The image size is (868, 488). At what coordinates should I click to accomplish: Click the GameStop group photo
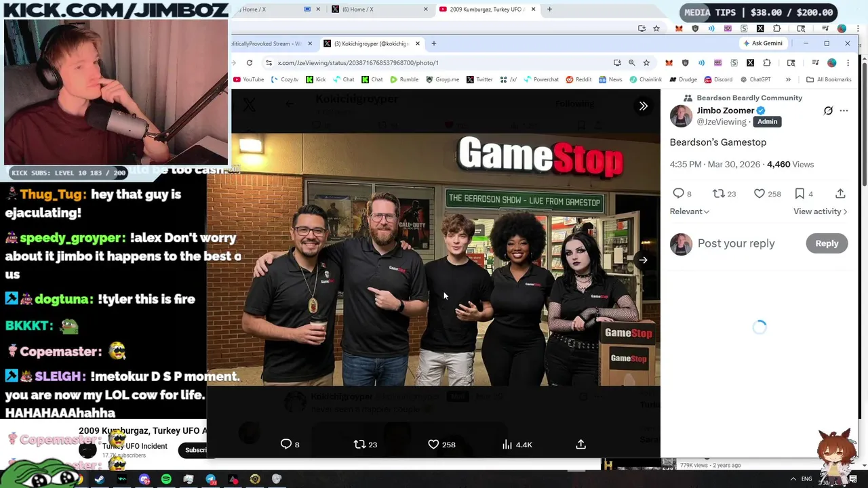tap(433, 260)
